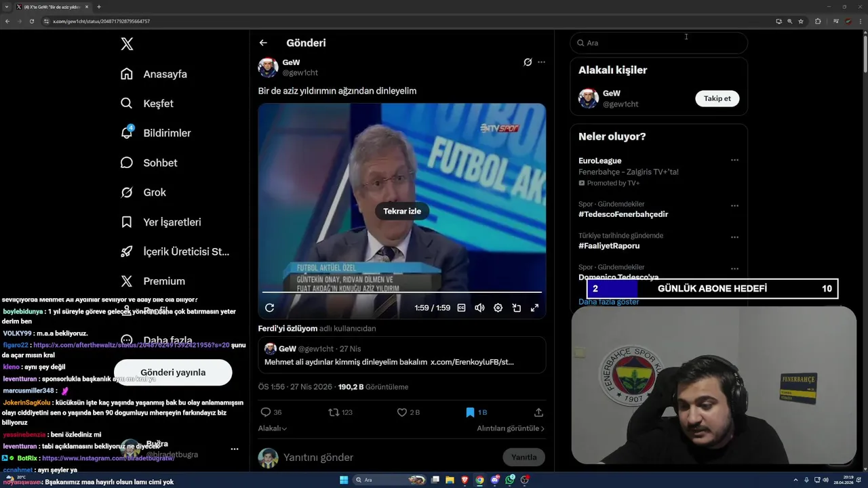Open Sohbet messages
868x488 pixels.
pyautogui.click(x=149, y=163)
